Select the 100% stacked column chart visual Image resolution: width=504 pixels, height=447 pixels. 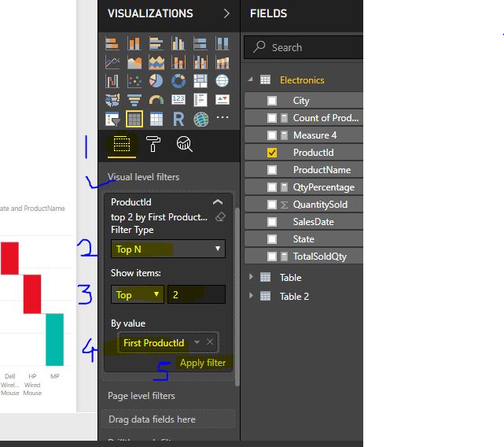(222, 43)
